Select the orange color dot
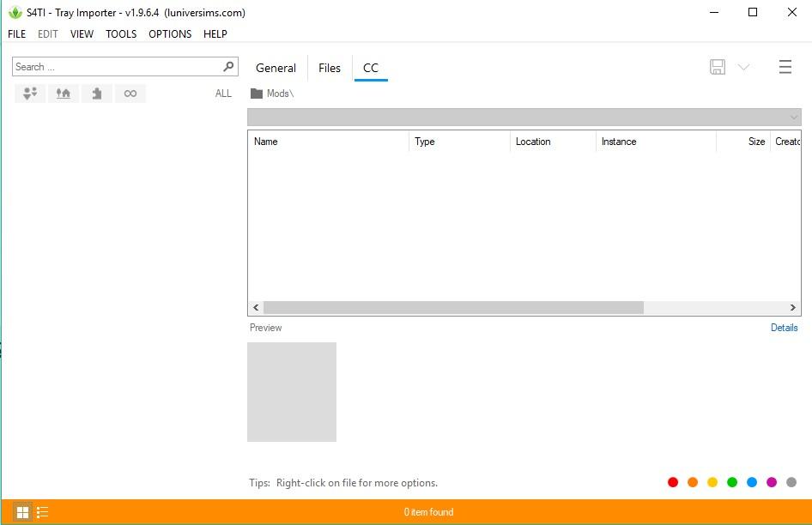The image size is (812, 525). coord(693,482)
